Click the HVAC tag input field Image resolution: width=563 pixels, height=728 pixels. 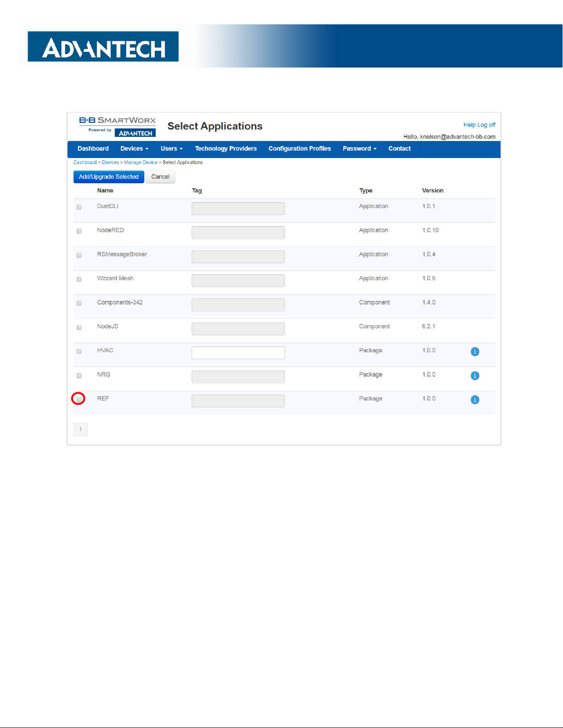tap(238, 353)
